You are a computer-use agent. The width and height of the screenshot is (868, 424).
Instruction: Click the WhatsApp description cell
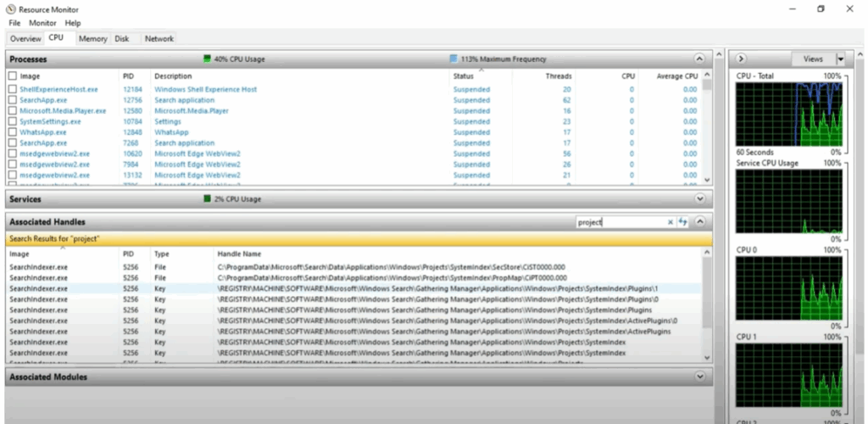pyautogui.click(x=171, y=132)
